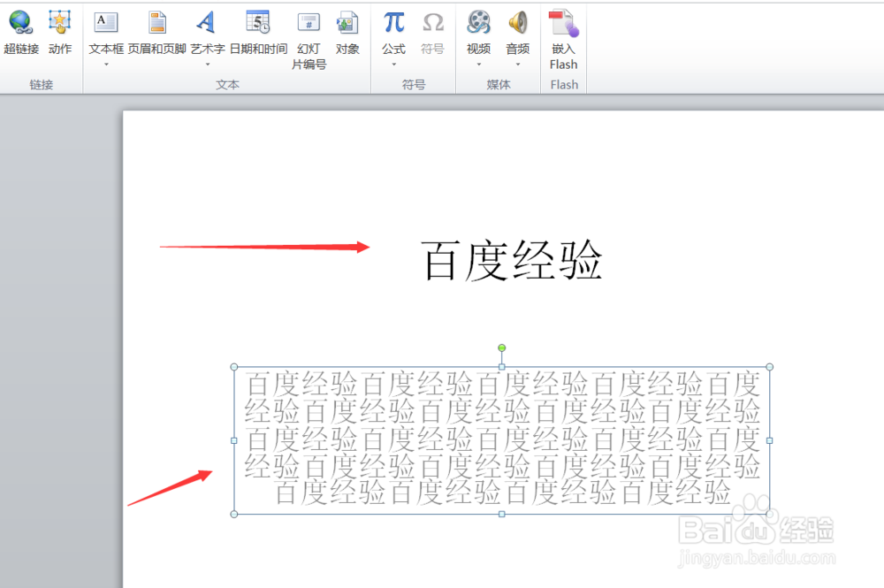The height and width of the screenshot is (588, 884).
Task: Click the bottom middle handle of text box
Action: [x=502, y=514]
